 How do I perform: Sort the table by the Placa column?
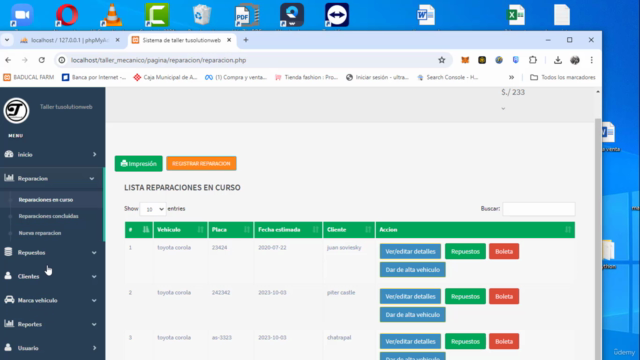click(231, 230)
